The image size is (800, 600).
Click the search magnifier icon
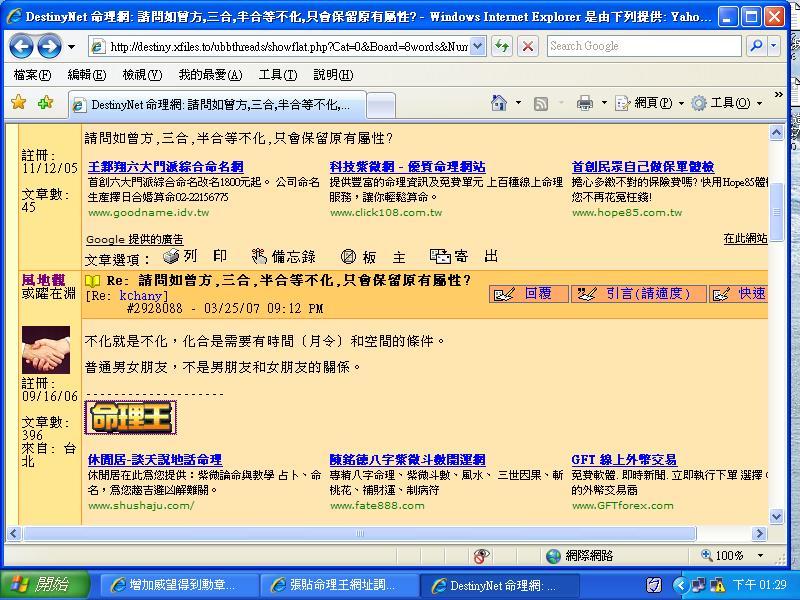757,46
